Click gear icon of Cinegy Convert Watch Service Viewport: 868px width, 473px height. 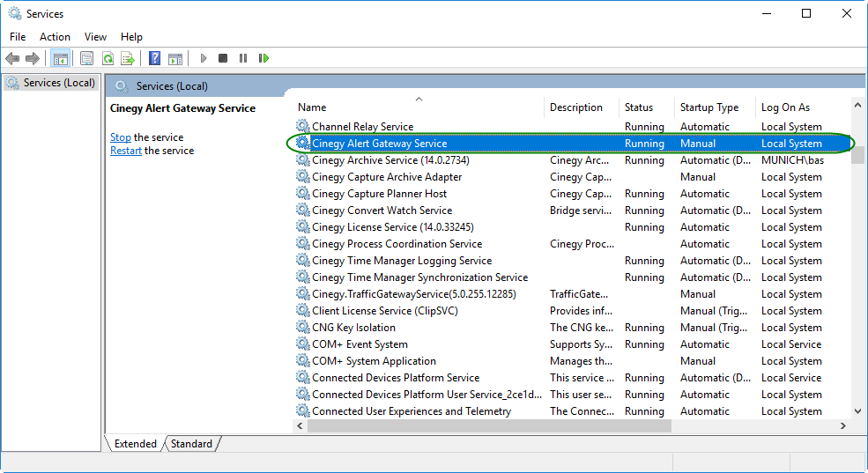[303, 211]
